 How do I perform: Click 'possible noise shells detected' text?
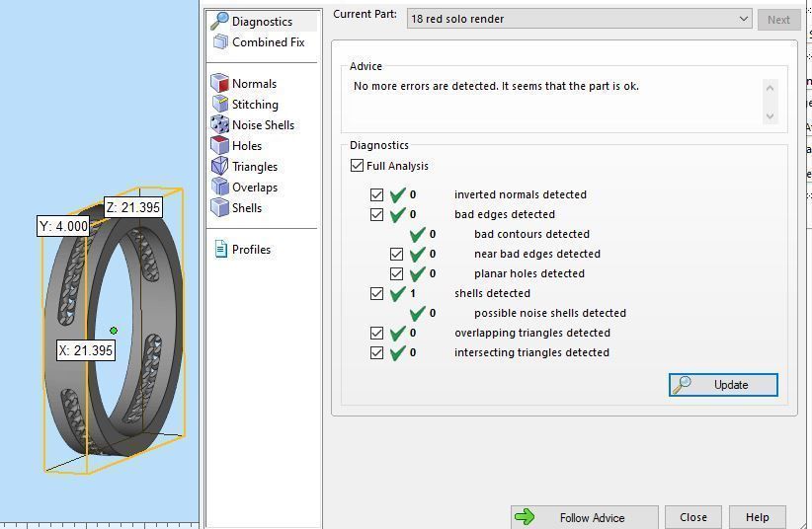[x=550, y=313]
